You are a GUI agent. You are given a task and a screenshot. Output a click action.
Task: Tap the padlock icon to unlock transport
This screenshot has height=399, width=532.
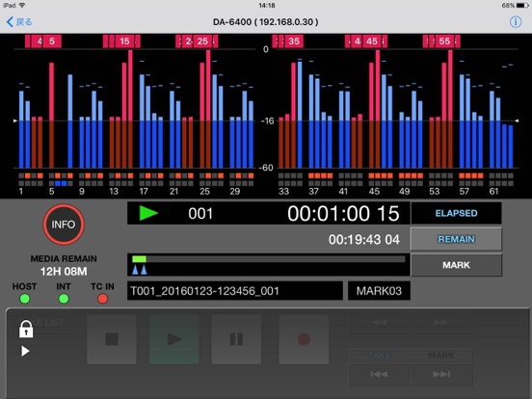coord(26,329)
